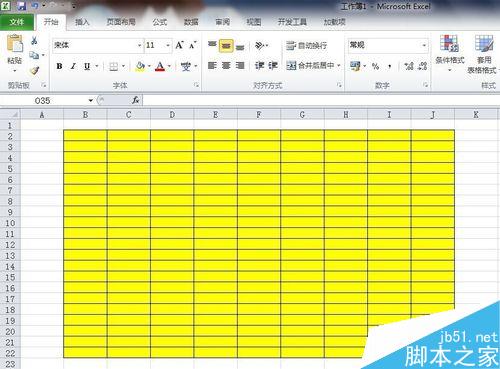500x369 pixels.
Task: Decrease font size with small A
Action: [193, 45]
